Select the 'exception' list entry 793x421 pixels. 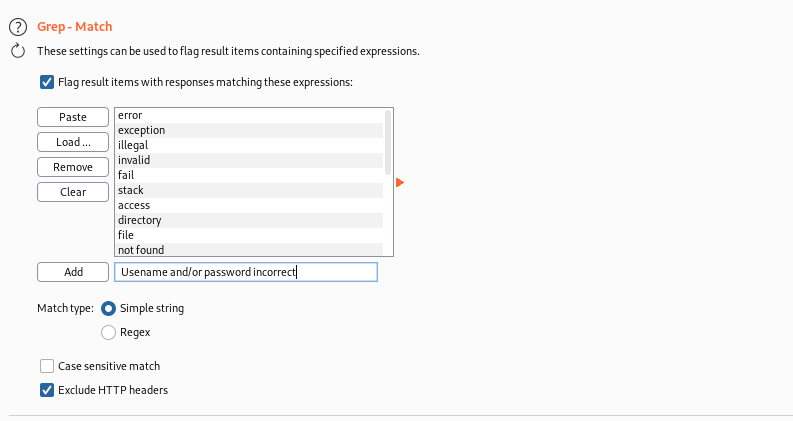pos(249,131)
